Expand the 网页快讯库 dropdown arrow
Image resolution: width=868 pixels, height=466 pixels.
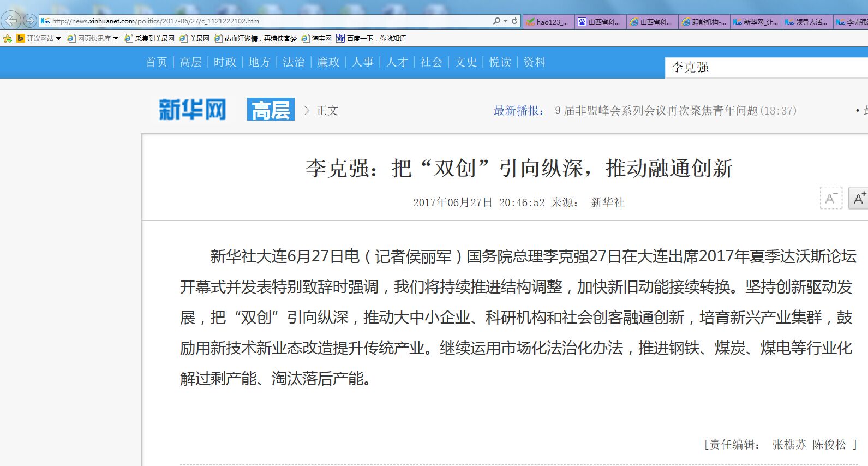pyautogui.click(x=116, y=38)
